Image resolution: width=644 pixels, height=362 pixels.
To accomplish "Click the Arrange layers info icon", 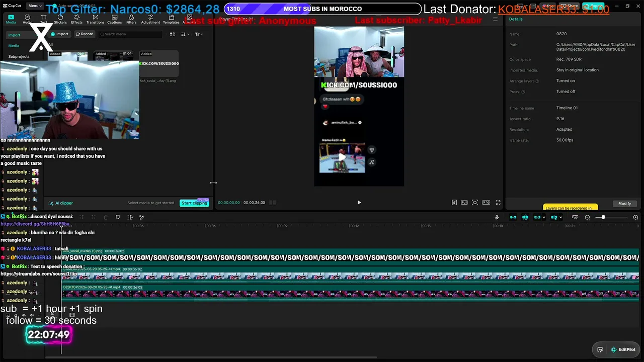I will click(x=537, y=81).
